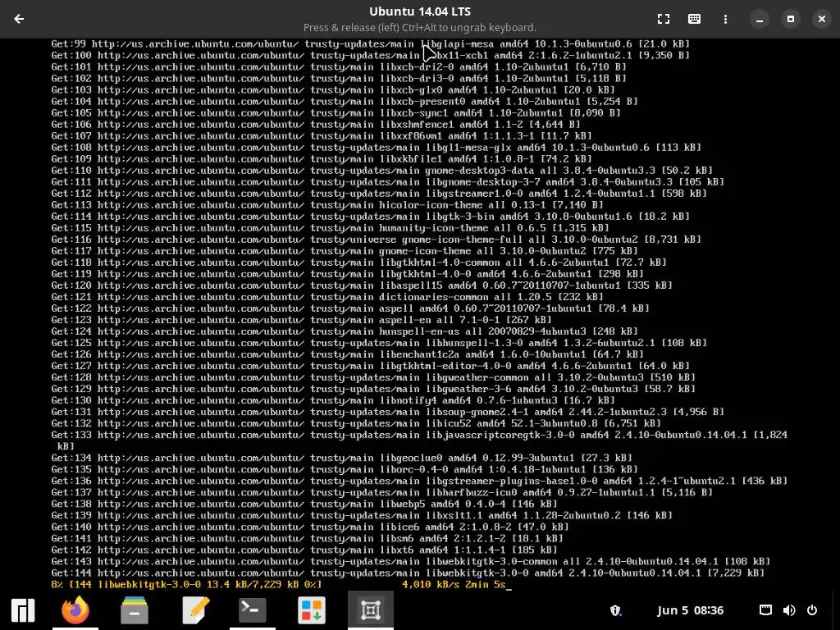Click the Ubuntu 14.04 LTS title
Viewport: 840px width, 630px height.
pyautogui.click(x=419, y=11)
